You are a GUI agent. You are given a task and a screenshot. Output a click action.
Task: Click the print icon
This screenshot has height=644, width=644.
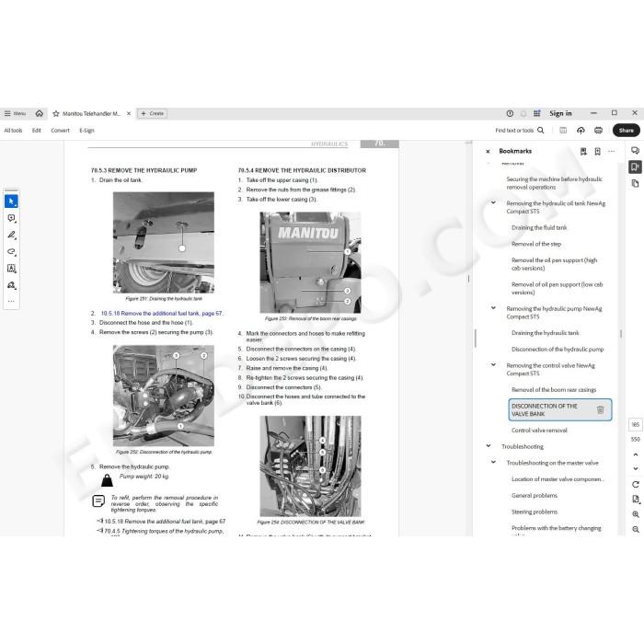coord(598,131)
